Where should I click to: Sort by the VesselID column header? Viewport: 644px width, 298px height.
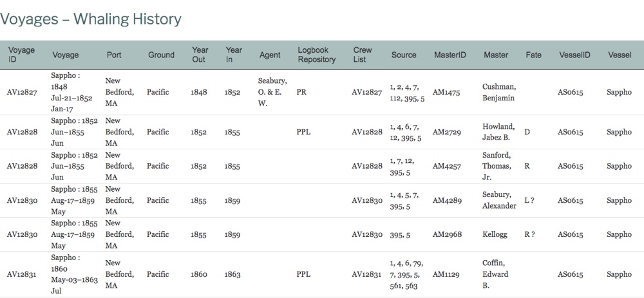click(x=574, y=55)
